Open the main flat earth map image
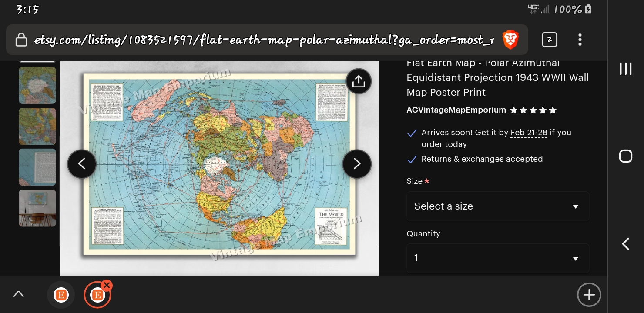This screenshot has height=313, width=644. point(219,164)
